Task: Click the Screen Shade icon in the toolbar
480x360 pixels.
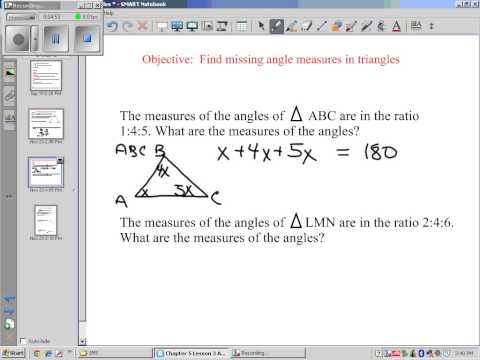Action: [x=162, y=27]
